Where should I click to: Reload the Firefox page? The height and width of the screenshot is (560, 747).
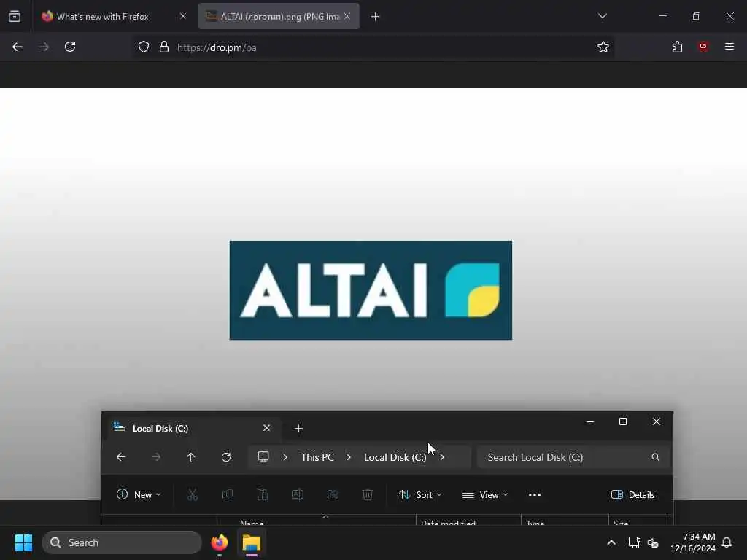[x=70, y=47]
